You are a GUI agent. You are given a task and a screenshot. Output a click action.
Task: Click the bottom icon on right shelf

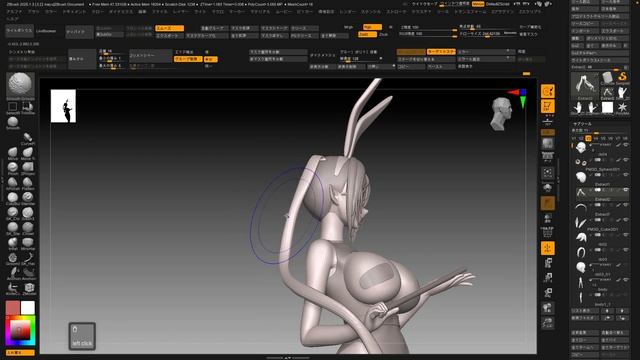click(x=548, y=322)
